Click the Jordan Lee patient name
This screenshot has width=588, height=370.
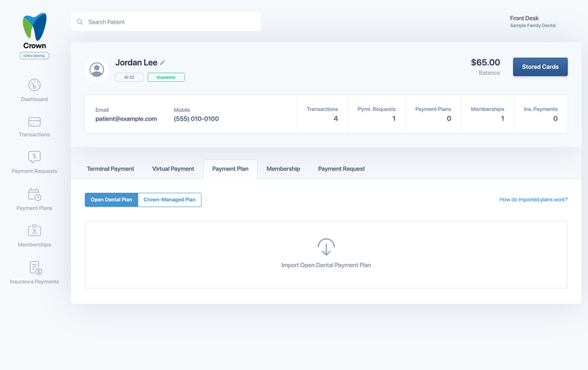136,63
